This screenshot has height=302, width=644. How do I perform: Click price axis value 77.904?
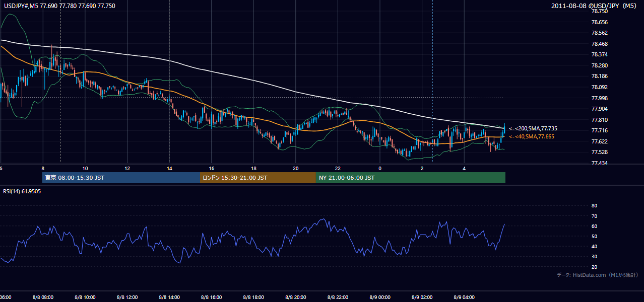pyautogui.click(x=599, y=109)
